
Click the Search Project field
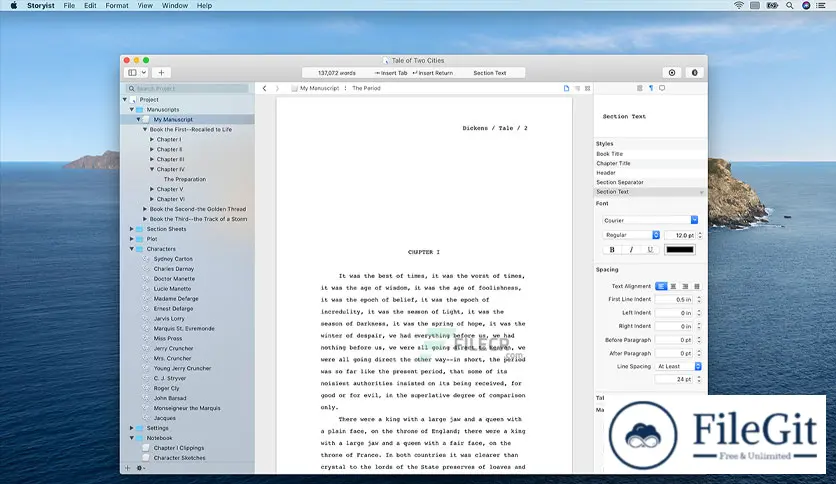[x=187, y=88]
